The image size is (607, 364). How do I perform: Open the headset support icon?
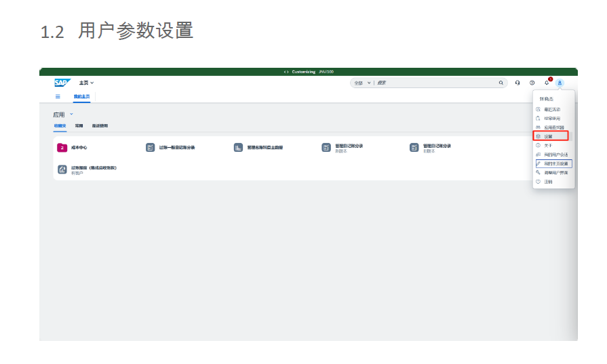[x=517, y=83]
